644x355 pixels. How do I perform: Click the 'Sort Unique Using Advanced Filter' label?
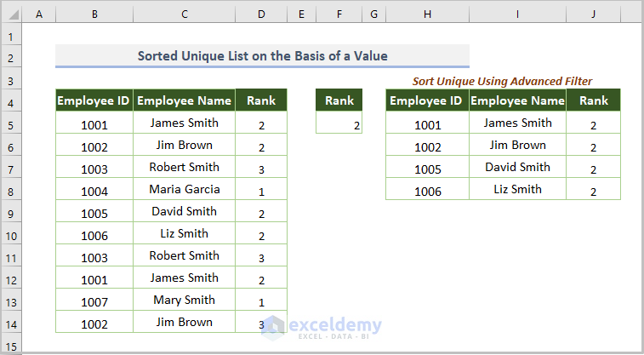coord(502,81)
